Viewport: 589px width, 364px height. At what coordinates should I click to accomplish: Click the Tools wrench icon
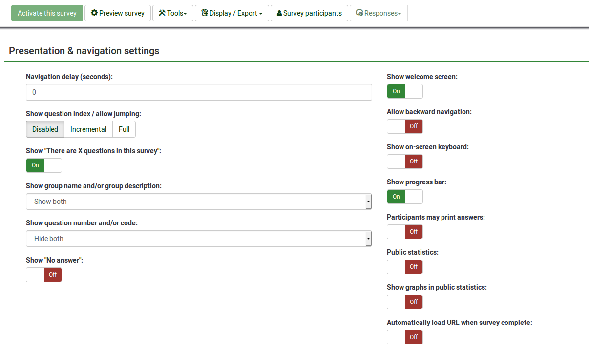point(162,13)
